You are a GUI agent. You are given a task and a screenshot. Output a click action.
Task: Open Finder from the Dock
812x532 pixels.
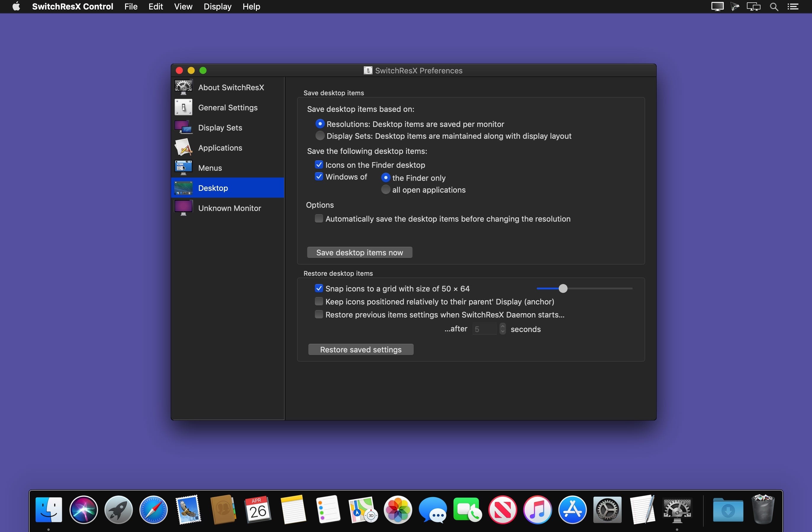(x=49, y=510)
